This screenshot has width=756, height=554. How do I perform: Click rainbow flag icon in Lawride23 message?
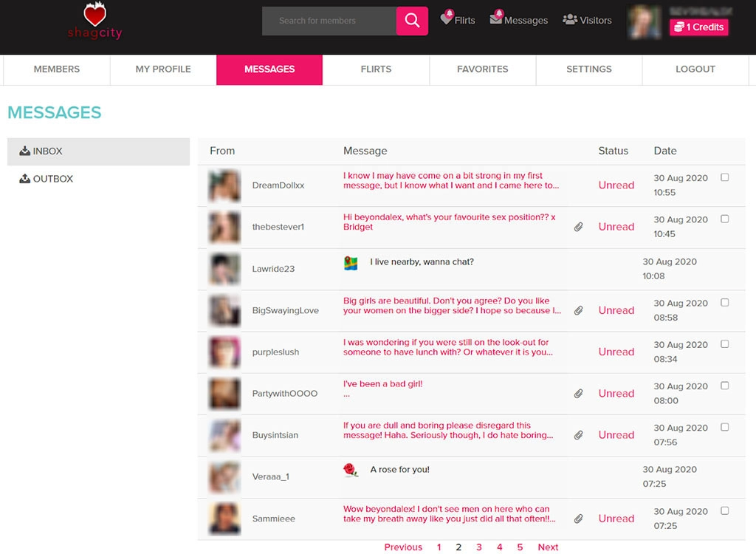point(351,263)
